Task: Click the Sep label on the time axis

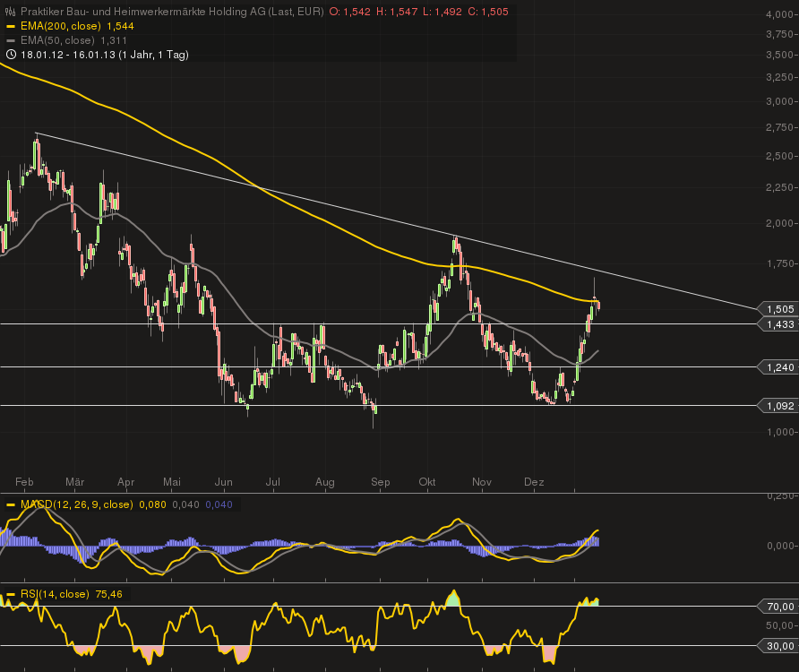Action: (x=381, y=482)
